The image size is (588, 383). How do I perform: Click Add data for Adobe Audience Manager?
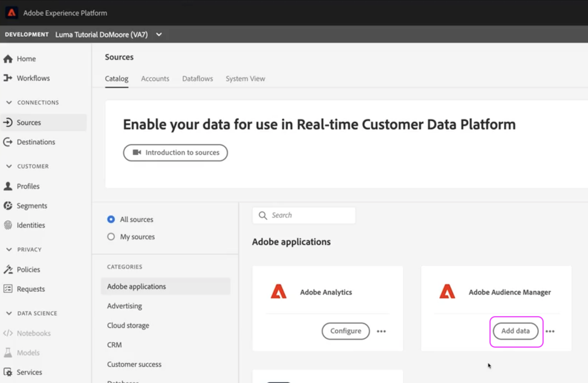coord(515,331)
